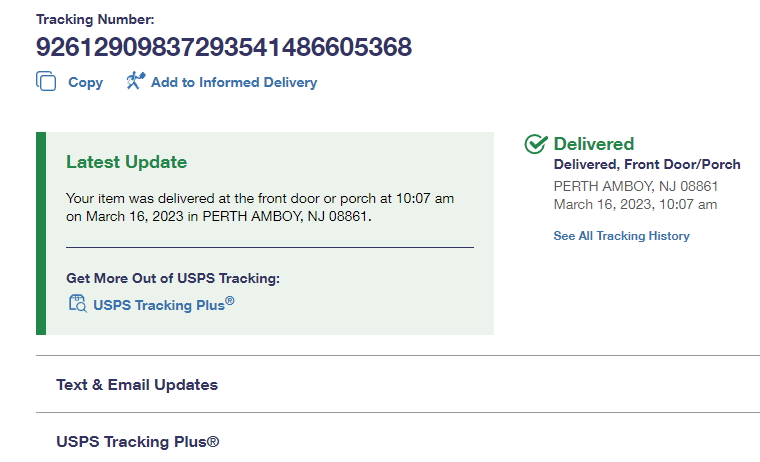
Task: Click the USPS Tracking Plus package search icon
Action: coord(77,304)
